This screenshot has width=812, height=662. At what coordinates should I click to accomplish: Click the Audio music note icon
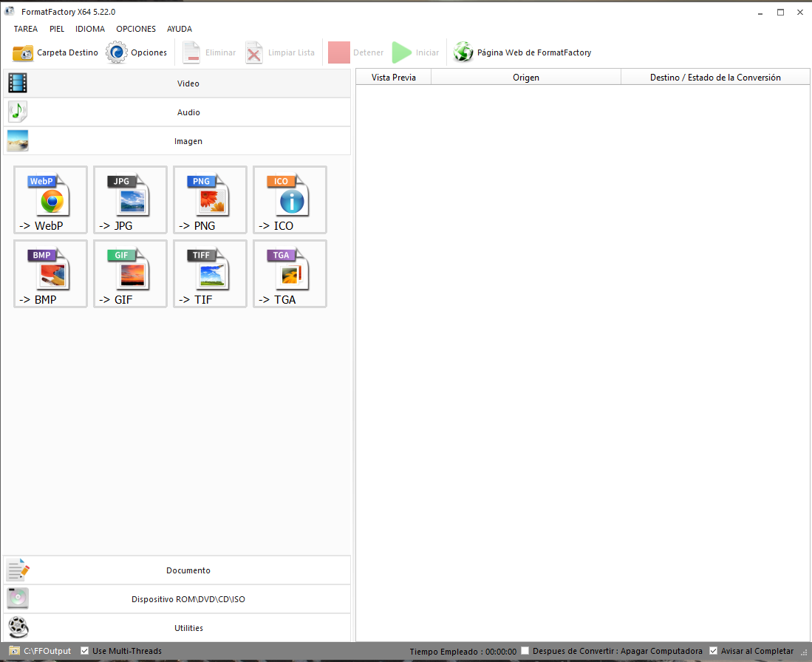(18, 112)
